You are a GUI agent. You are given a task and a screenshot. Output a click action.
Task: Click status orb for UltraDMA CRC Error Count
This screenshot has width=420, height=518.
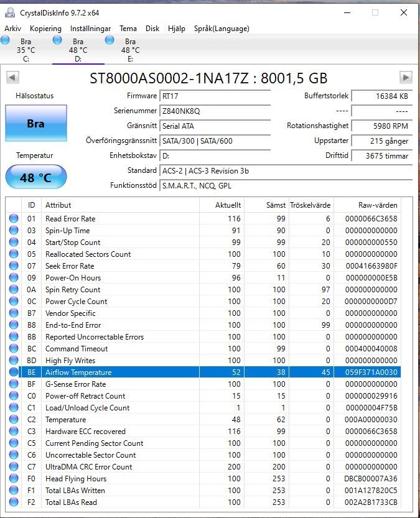point(14,466)
